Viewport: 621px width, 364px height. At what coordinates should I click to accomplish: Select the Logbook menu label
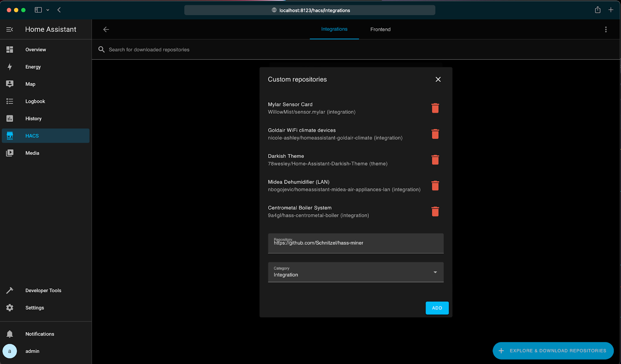click(x=35, y=101)
